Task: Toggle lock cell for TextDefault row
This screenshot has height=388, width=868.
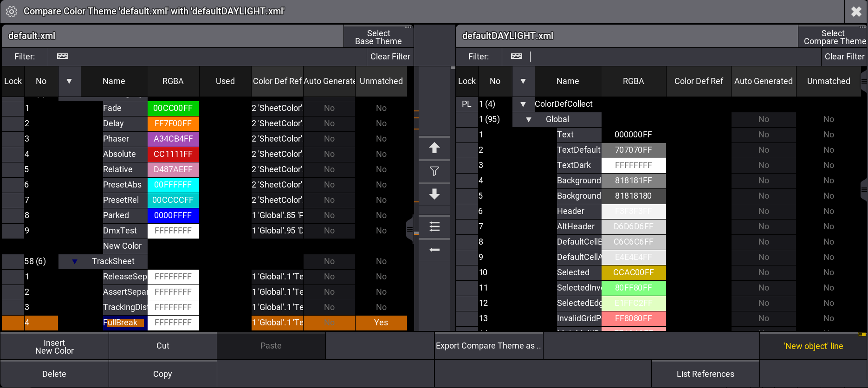Action: click(x=467, y=150)
